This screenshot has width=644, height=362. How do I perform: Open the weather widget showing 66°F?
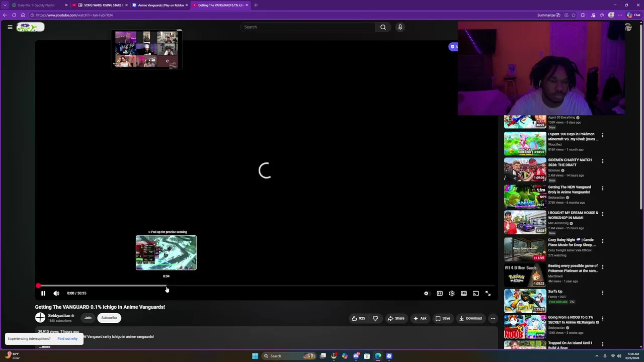[12, 356]
